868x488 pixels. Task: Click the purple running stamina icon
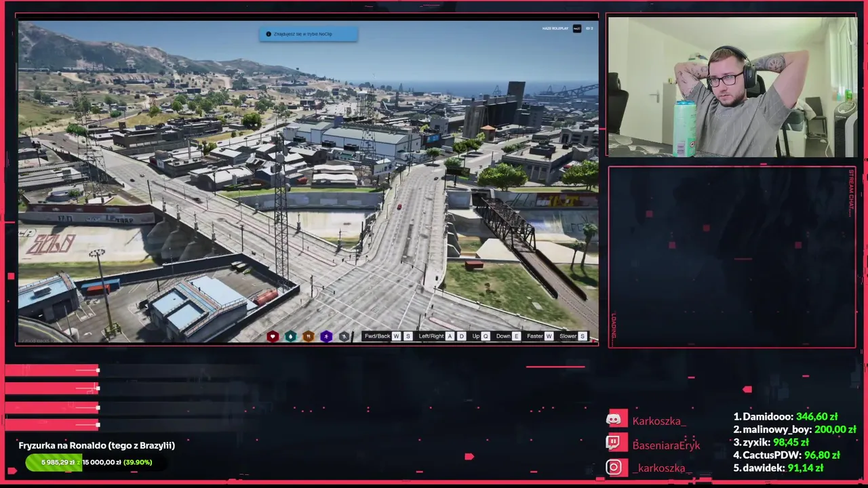pos(326,336)
